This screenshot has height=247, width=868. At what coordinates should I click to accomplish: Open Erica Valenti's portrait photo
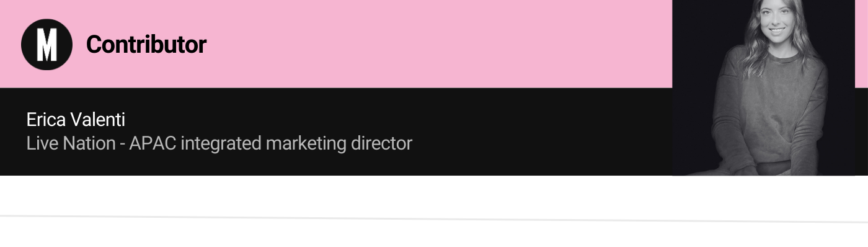coord(763,88)
